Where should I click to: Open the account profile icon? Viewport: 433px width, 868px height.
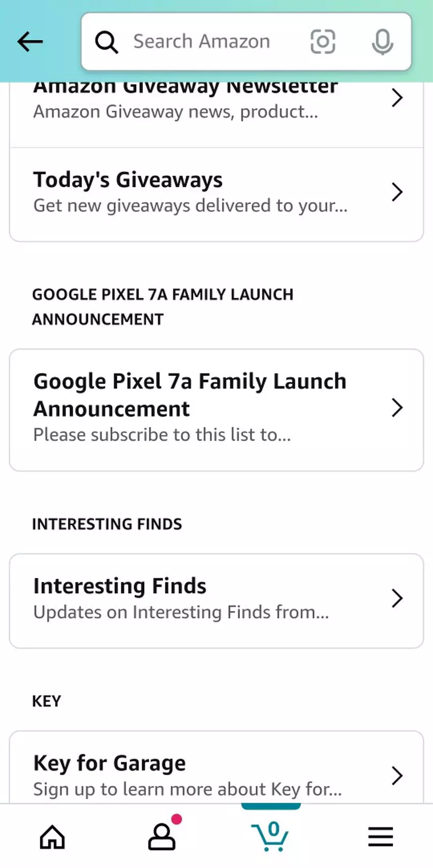point(162,836)
